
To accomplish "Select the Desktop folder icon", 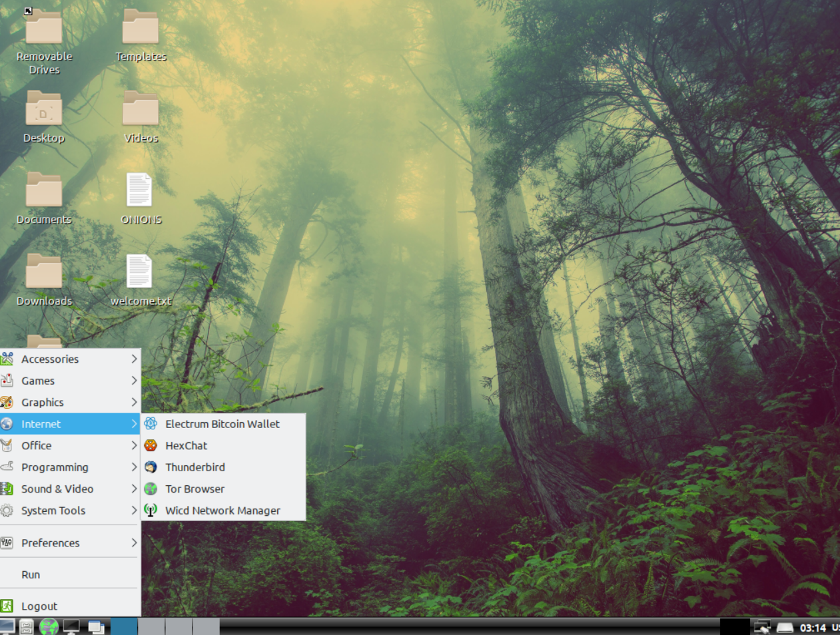I will coord(44,108).
